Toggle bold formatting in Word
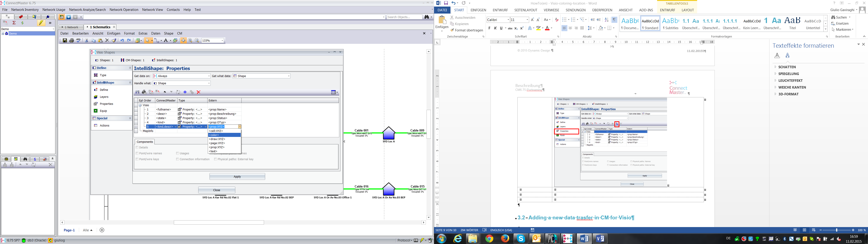Screen dimensions: 868x244 click(489, 28)
